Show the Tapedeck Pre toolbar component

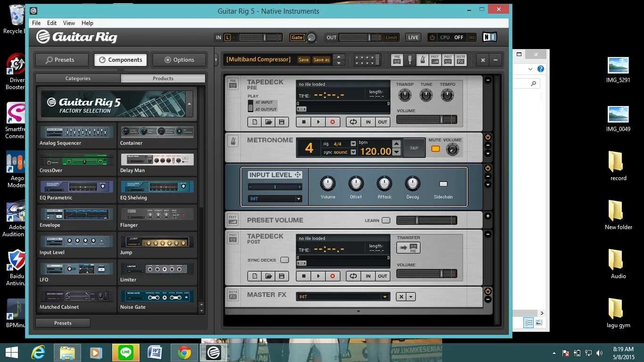pos(397,60)
